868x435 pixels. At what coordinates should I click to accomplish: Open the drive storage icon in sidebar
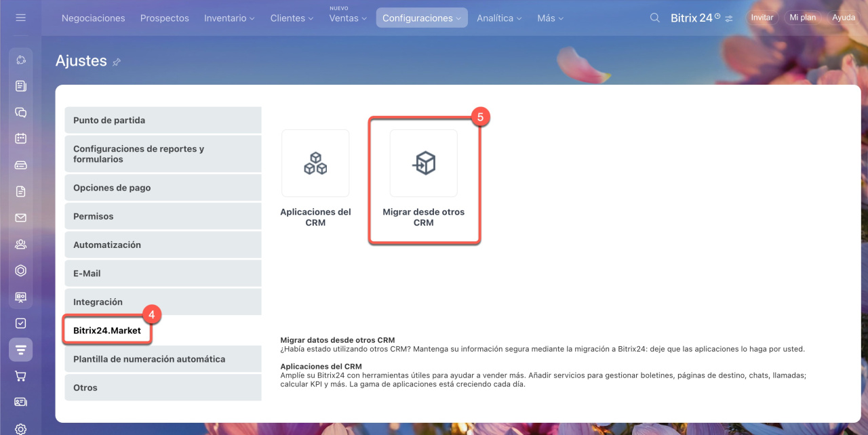(x=20, y=165)
